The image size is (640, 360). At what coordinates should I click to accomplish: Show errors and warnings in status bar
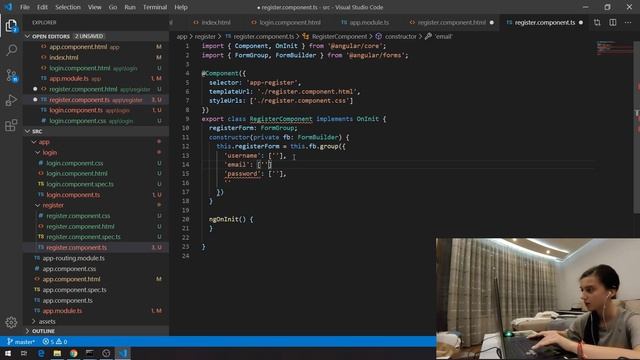click(55, 342)
